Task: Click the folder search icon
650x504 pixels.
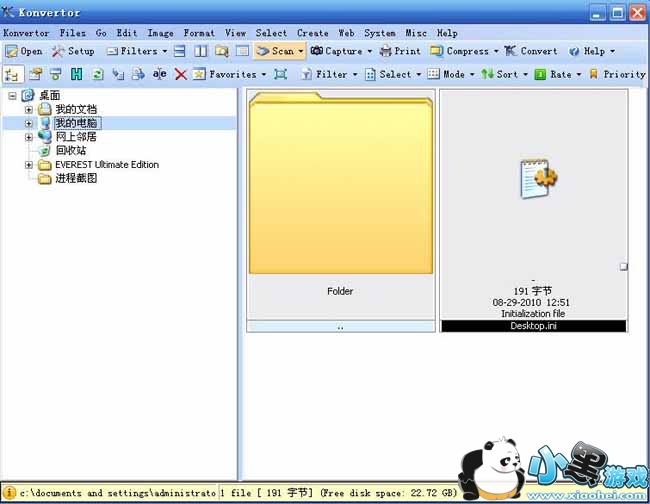Action: click(x=222, y=51)
